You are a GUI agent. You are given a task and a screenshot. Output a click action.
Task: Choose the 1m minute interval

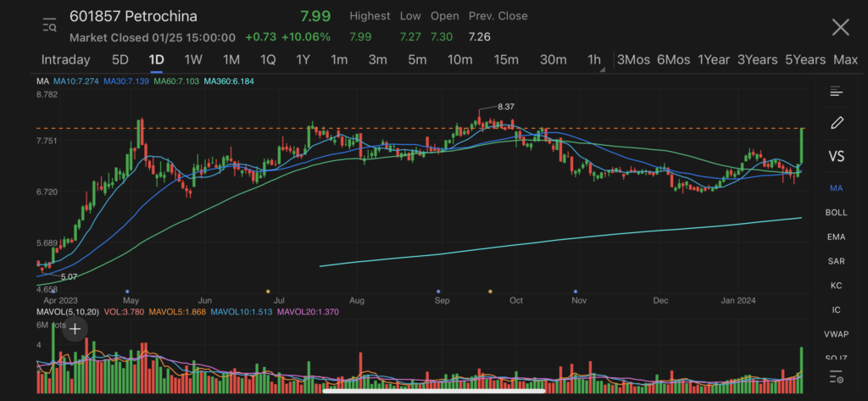(x=339, y=60)
